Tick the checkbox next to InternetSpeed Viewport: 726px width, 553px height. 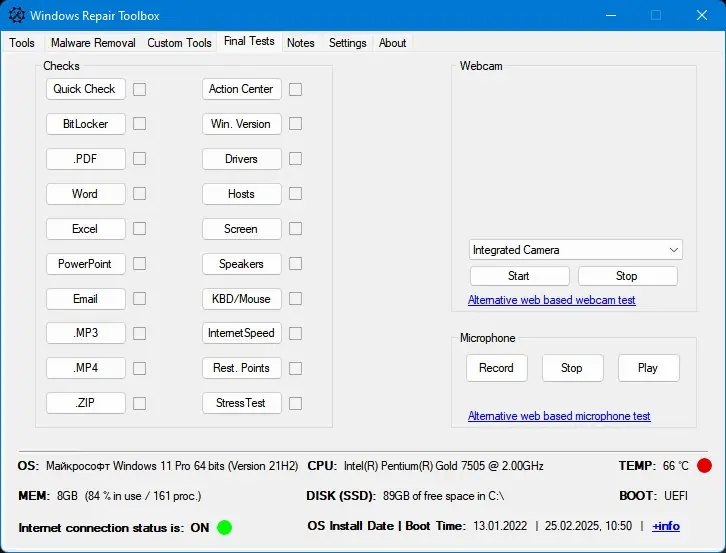coord(295,333)
